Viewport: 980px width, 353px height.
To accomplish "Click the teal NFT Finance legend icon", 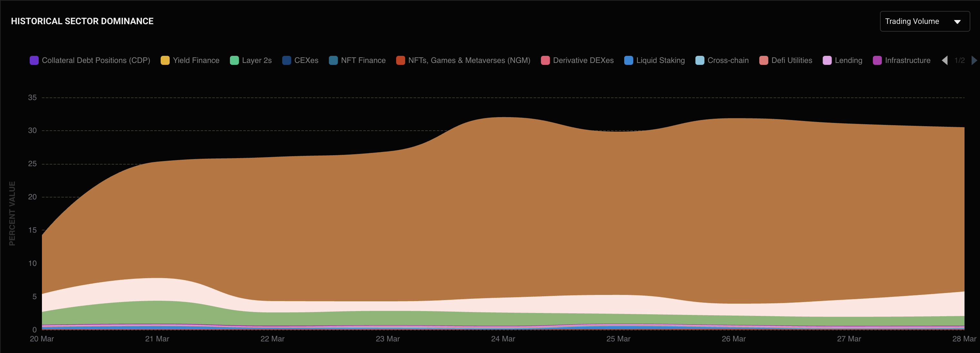I will (333, 60).
